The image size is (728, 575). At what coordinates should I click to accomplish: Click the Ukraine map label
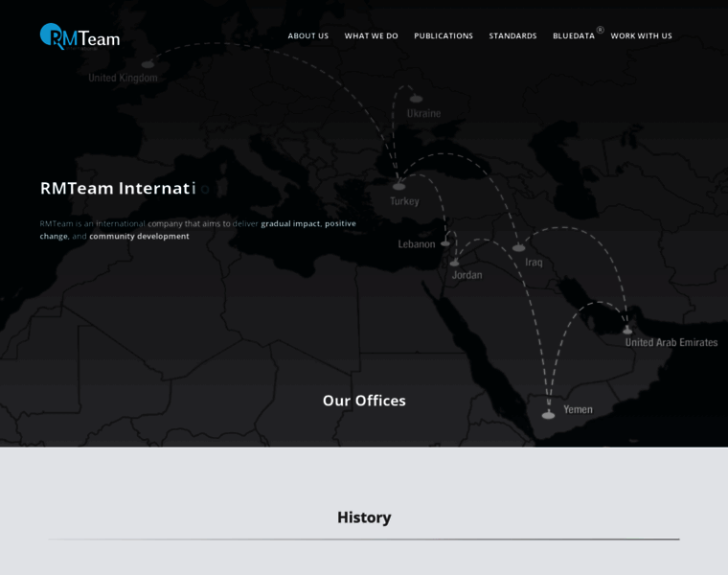tap(424, 113)
